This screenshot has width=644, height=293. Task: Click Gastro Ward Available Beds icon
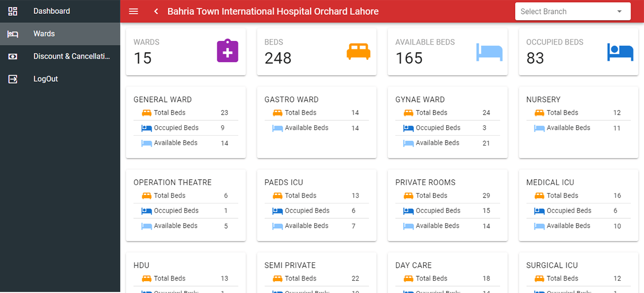point(277,128)
